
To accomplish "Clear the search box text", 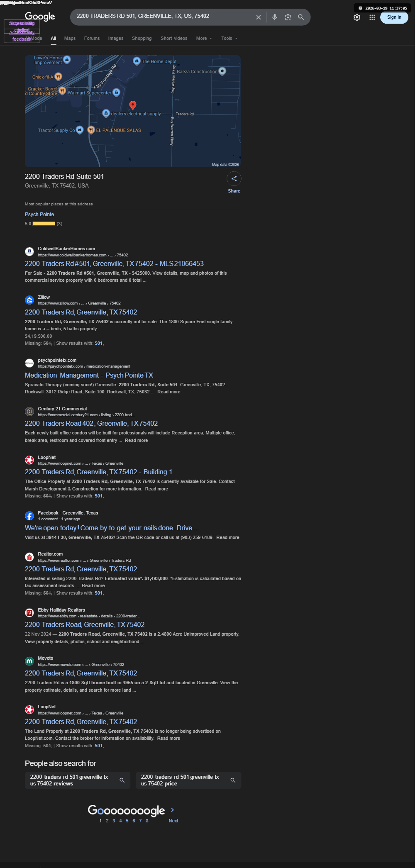I will [258, 17].
